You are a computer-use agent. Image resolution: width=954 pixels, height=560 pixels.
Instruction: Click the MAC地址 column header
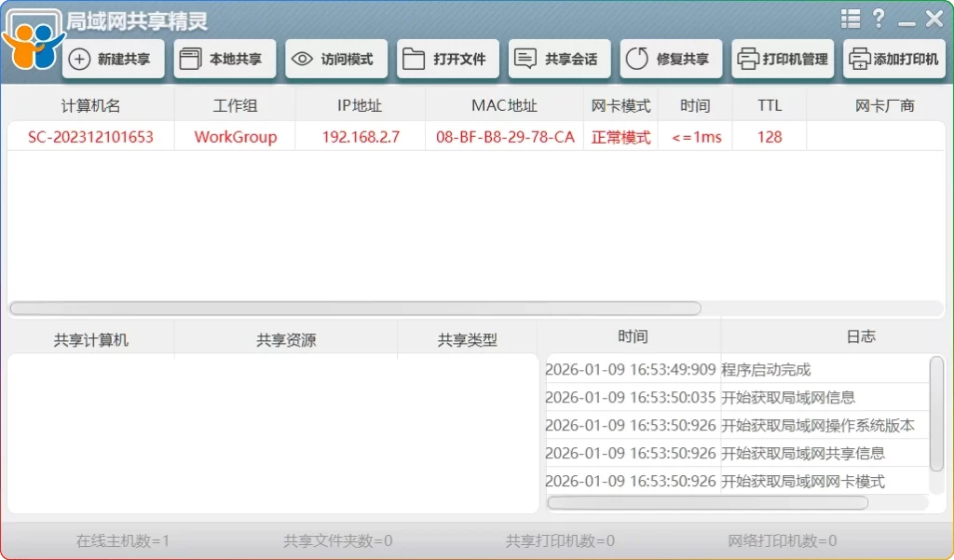pyautogui.click(x=503, y=105)
